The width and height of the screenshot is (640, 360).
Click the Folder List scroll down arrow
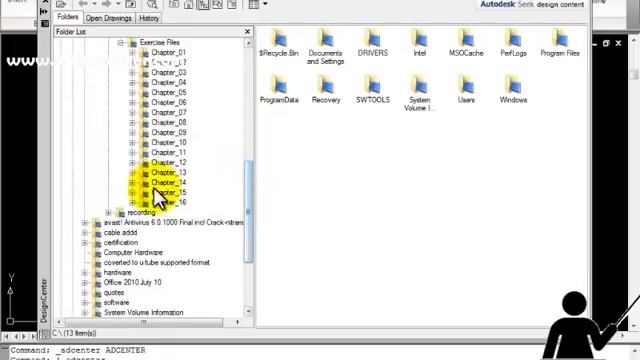(x=248, y=311)
